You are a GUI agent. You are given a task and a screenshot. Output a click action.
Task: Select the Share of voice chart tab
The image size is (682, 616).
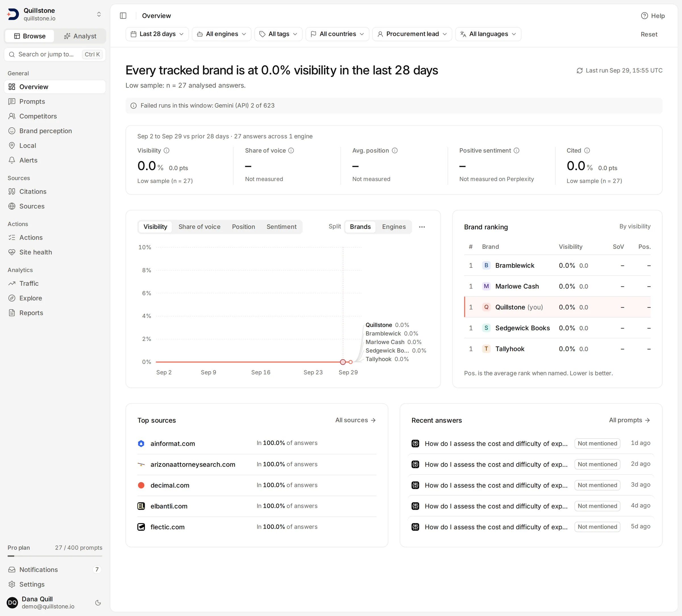tap(199, 227)
